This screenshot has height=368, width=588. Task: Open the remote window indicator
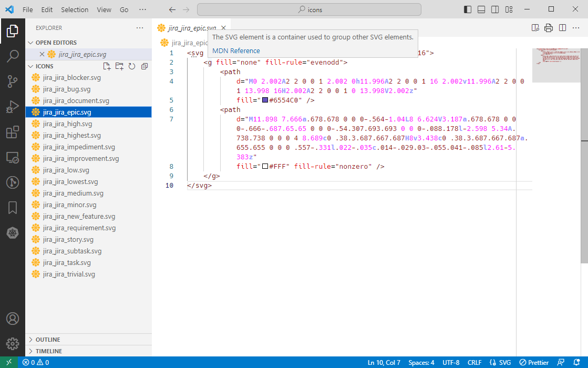click(9, 362)
